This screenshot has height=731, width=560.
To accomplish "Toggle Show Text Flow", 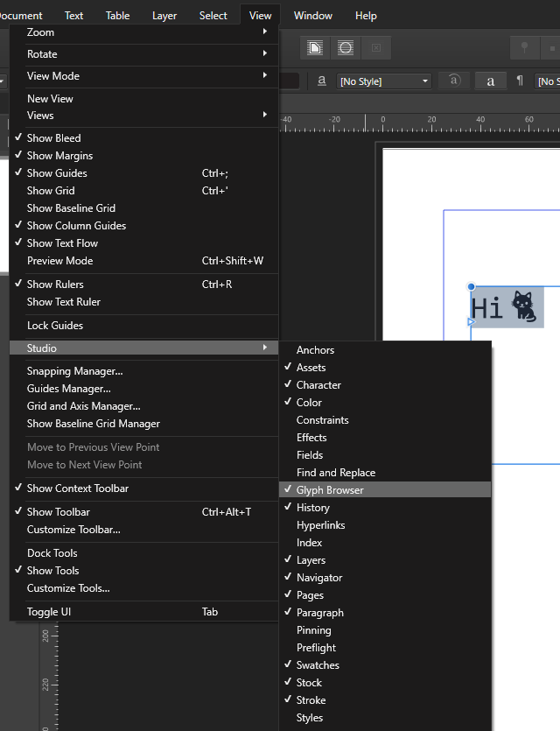I will click(144, 243).
